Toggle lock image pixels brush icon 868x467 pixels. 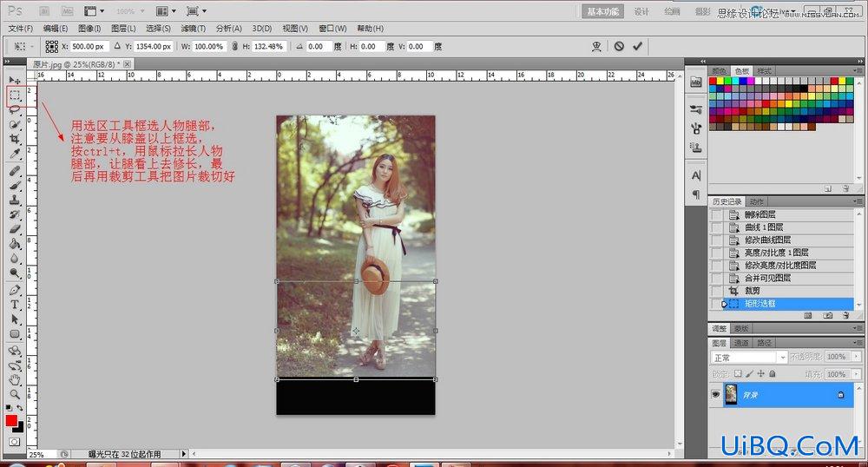tap(750, 374)
